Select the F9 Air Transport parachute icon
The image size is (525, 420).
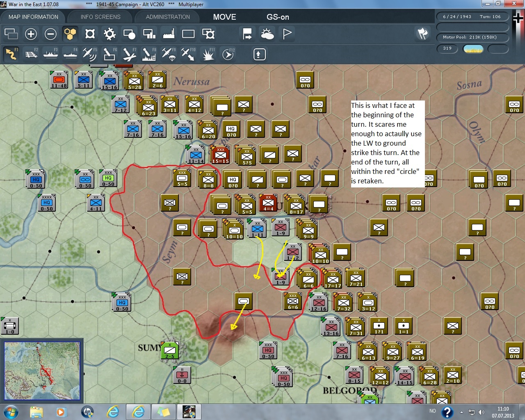click(168, 54)
